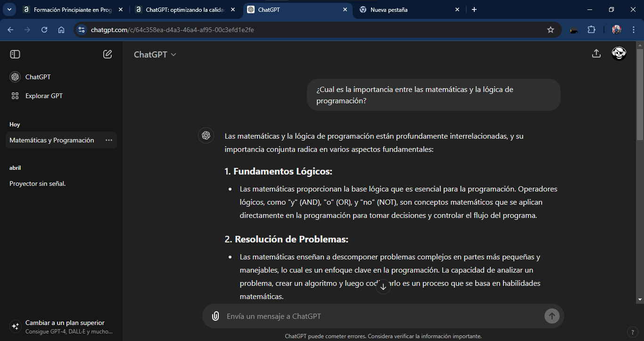644x341 pixels.
Task: Switch to ChatGPT: optimizando la calidad tab
Action: click(185, 9)
